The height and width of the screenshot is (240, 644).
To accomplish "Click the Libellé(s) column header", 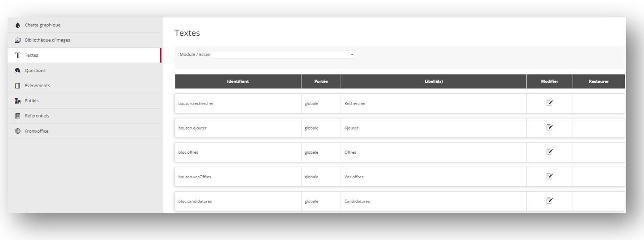I will (433, 81).
